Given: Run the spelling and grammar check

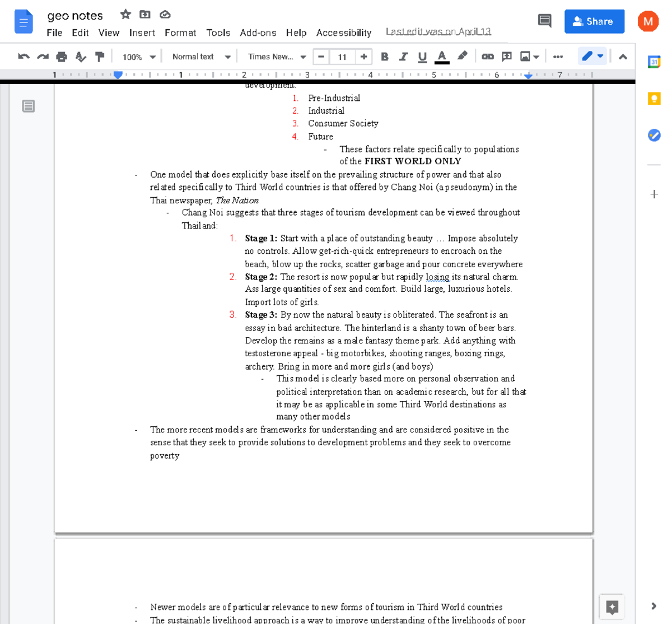Looking at the screenshot, I should pos(81,56).
